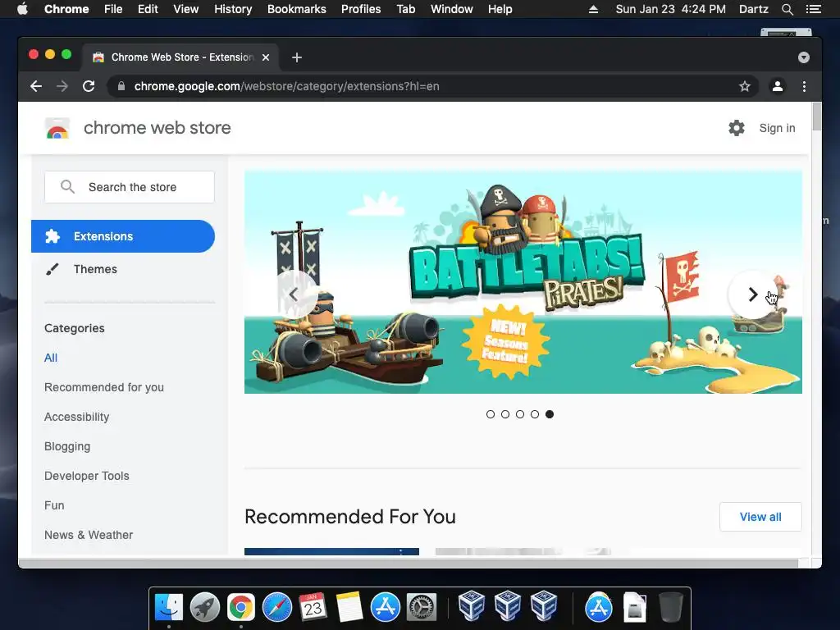Click View all for recommended extensions
This screenshot has width=840, height=630.
760,517
